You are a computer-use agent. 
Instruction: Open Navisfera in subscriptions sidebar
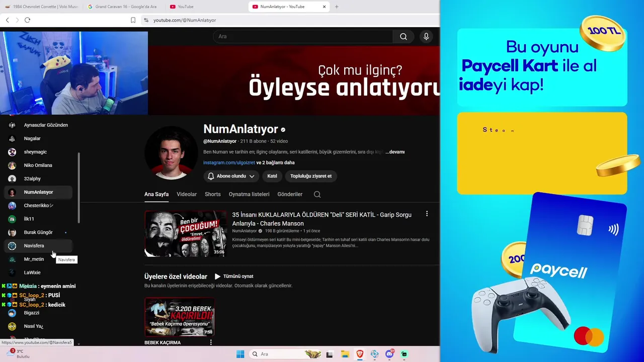coord(38,245)
